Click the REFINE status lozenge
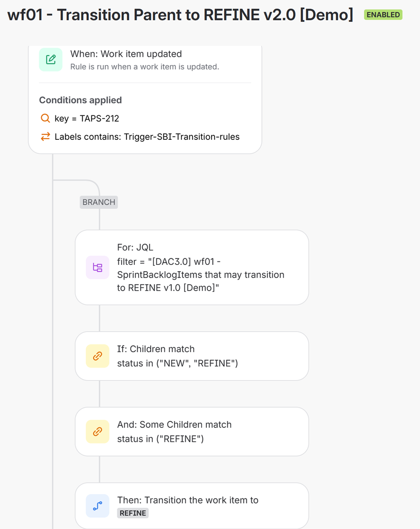Screen dimensions: 420x529 pos(133,513)
